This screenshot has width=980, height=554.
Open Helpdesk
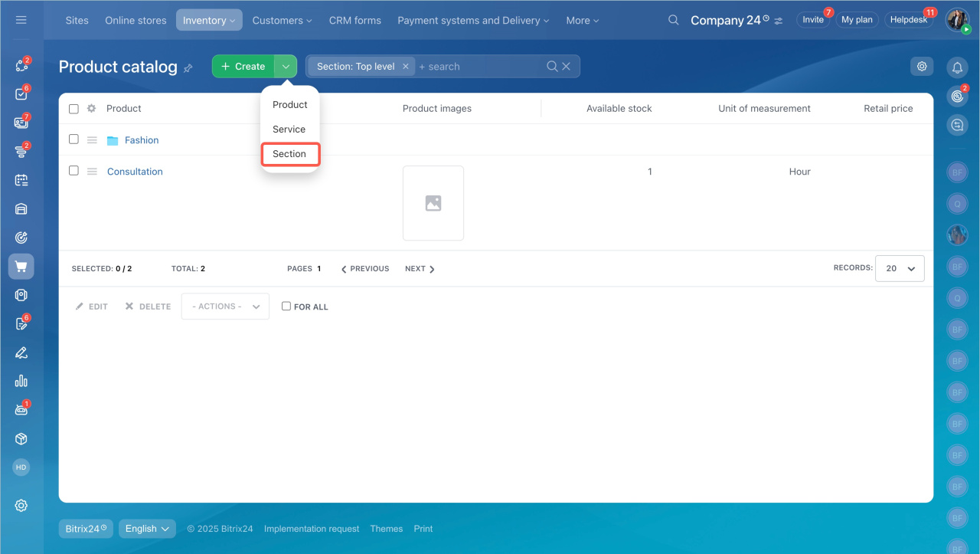pyautogui.click(x=909, y=20)
